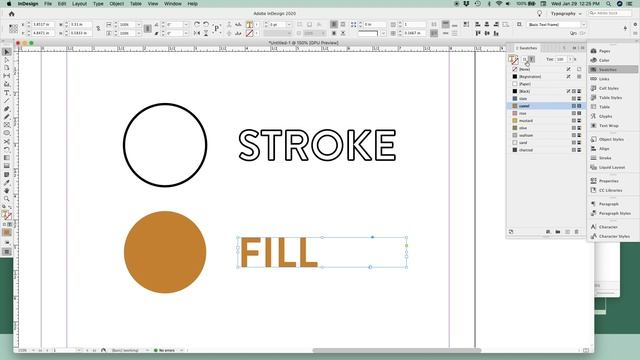The height and width of the screenshot is (360, 640).
Task: Open the stroke weight dropdown
Action: click(x=289, y=25)
